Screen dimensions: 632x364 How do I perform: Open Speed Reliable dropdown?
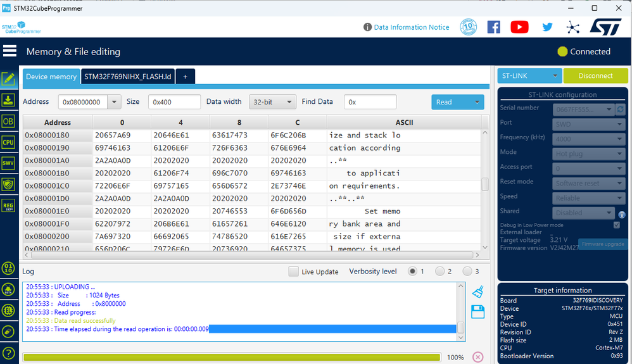(589, 198)
